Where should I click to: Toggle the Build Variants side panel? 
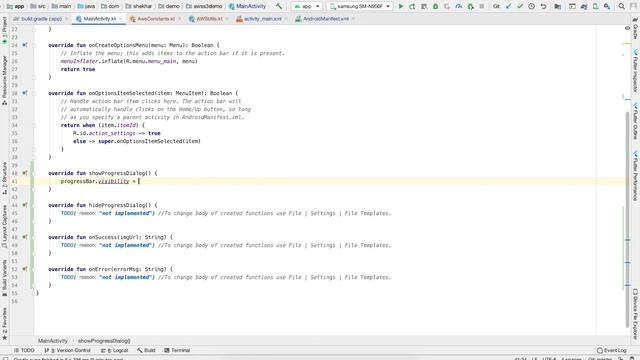tap(4, 278)
